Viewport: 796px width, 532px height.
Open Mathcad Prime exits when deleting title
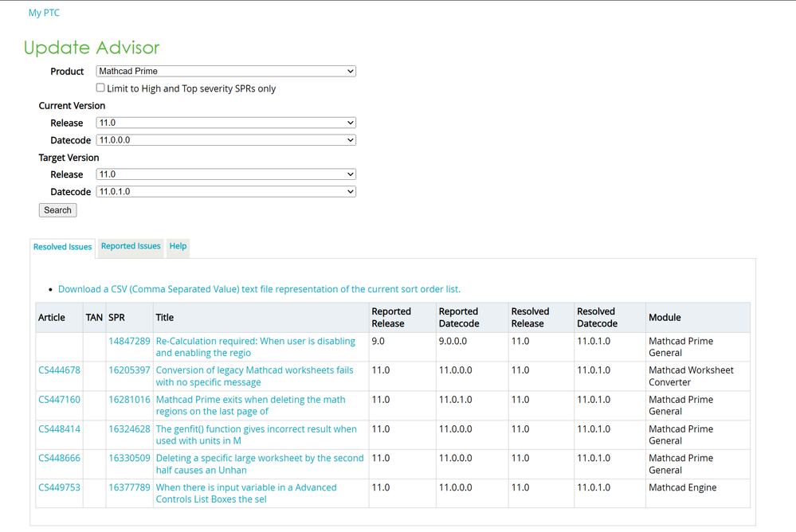251,405
